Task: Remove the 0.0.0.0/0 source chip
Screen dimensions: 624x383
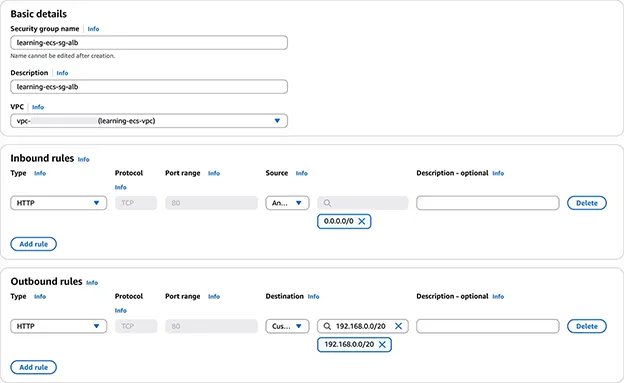Action: pos(361,221)
